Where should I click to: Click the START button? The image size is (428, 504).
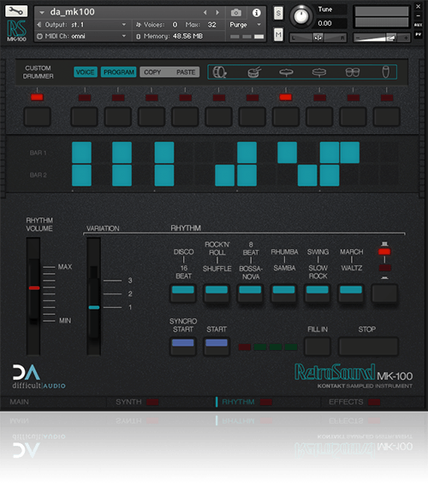click(217, 347)
